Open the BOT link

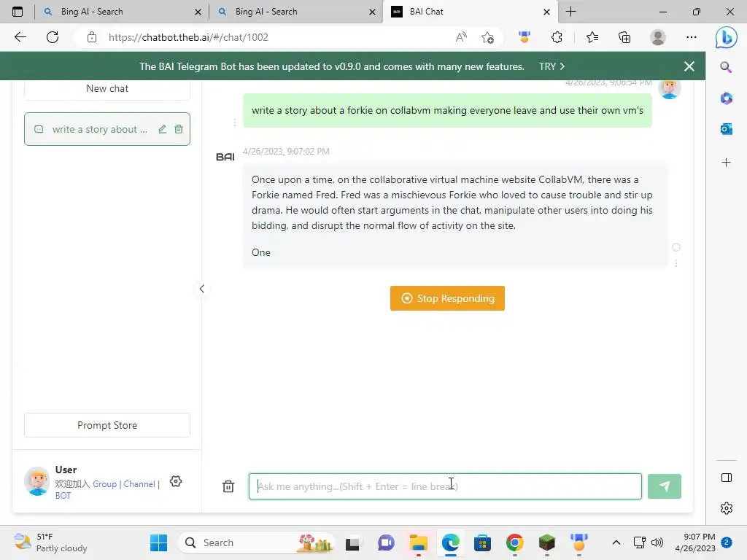coord(63,495)
